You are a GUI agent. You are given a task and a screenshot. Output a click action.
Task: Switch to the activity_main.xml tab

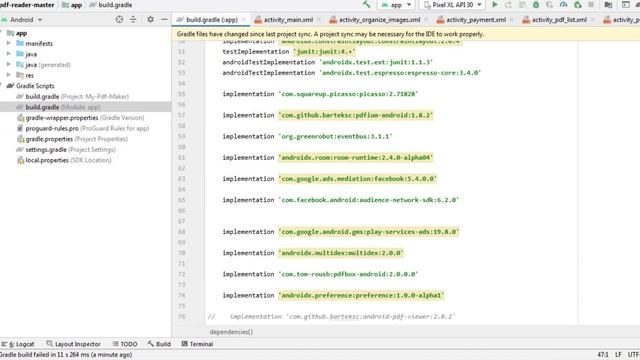point(288,20)
